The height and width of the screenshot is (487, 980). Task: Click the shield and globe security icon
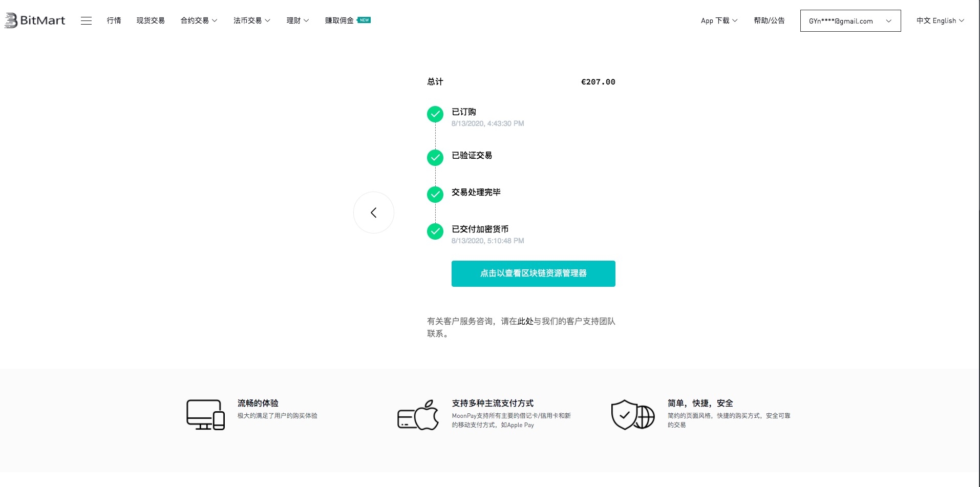click(x=633, y=414)
